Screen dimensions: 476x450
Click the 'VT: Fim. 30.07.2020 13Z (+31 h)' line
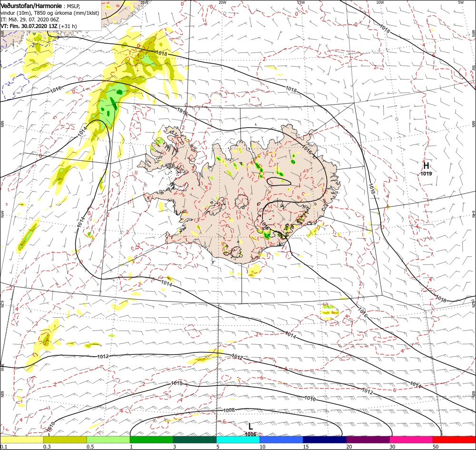tap(39, 26)
